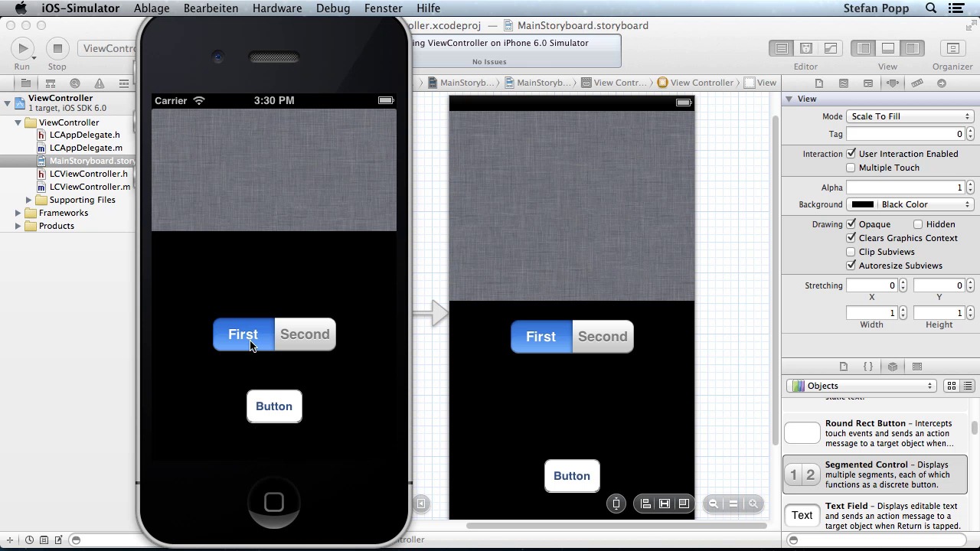Toggle the Debug area view icon
The image size is (980, 551).
(888, 48)
